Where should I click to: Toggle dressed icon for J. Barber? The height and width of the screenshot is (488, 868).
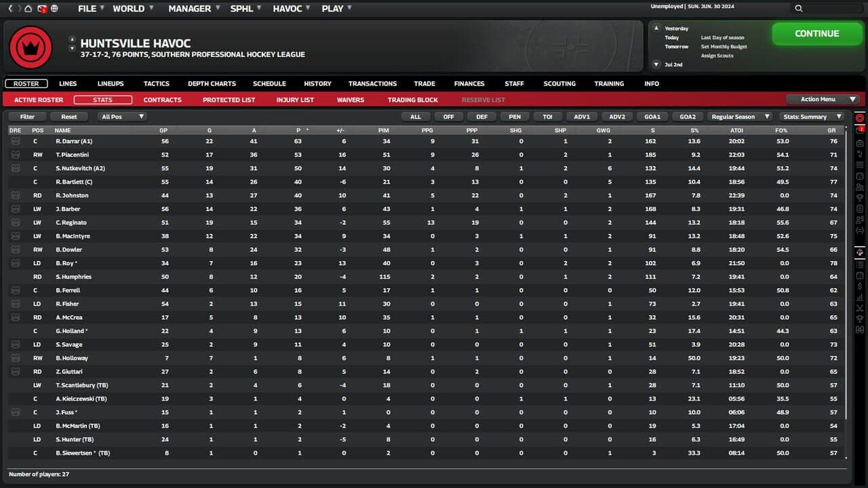(x=15, y=209)
